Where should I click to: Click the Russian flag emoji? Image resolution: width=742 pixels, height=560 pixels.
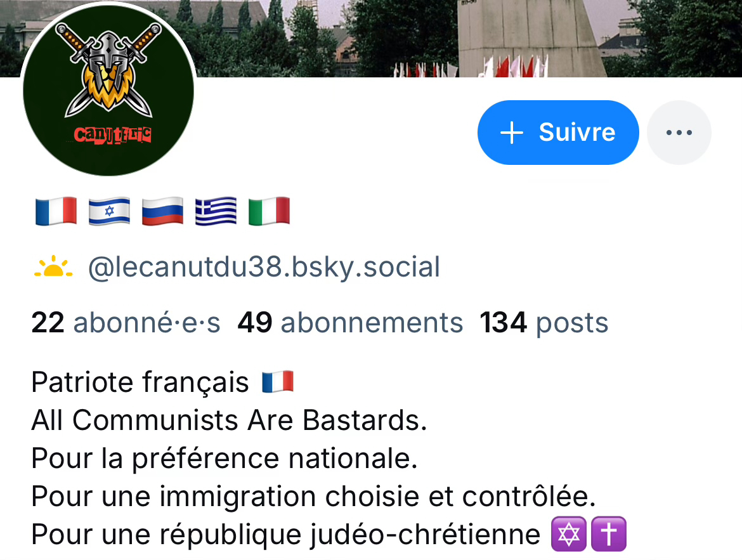162,211
